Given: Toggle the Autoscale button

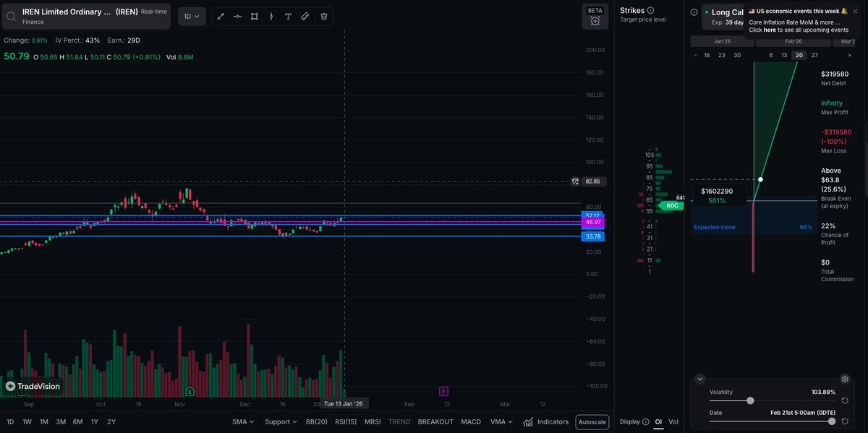Looking at the screenshot, I should pyautogui.click(x=592, y=422).
